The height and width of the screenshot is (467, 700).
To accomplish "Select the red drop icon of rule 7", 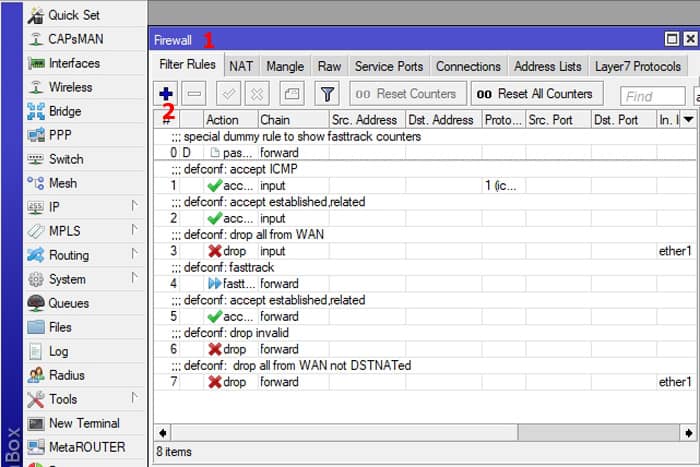I will [215, 382].
